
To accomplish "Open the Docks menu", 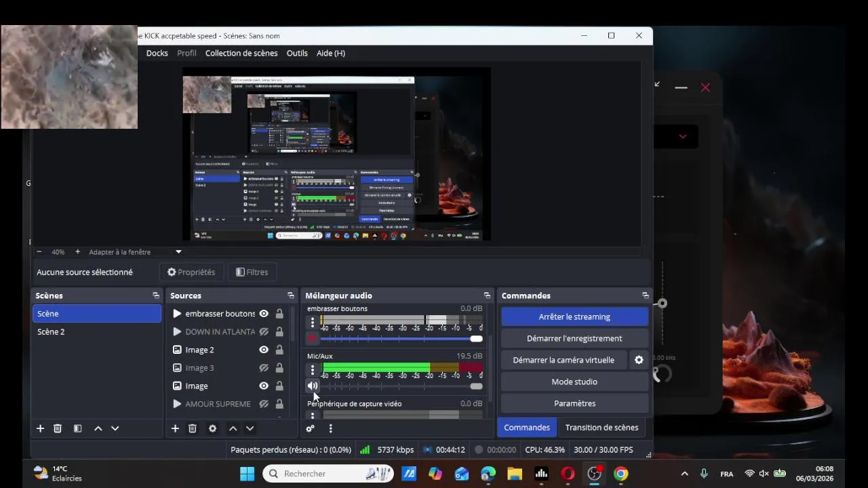I will pyautogui.click(x=157, y=53).
